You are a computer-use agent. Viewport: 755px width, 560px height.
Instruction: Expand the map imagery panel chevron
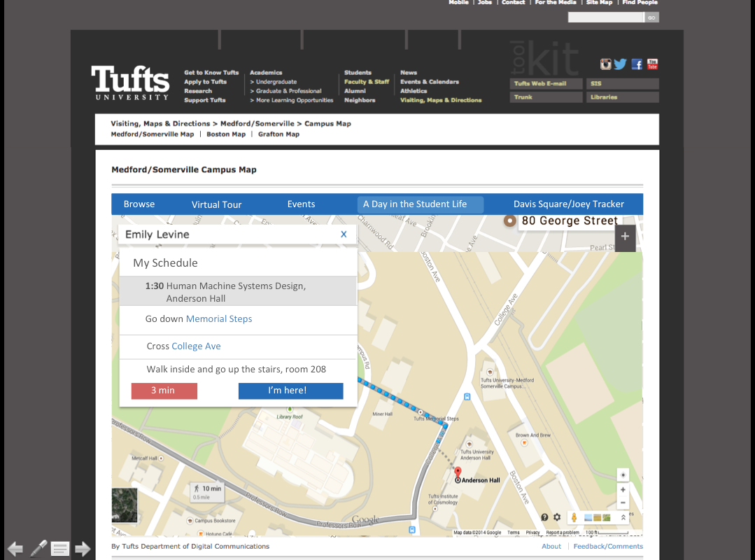623,517
